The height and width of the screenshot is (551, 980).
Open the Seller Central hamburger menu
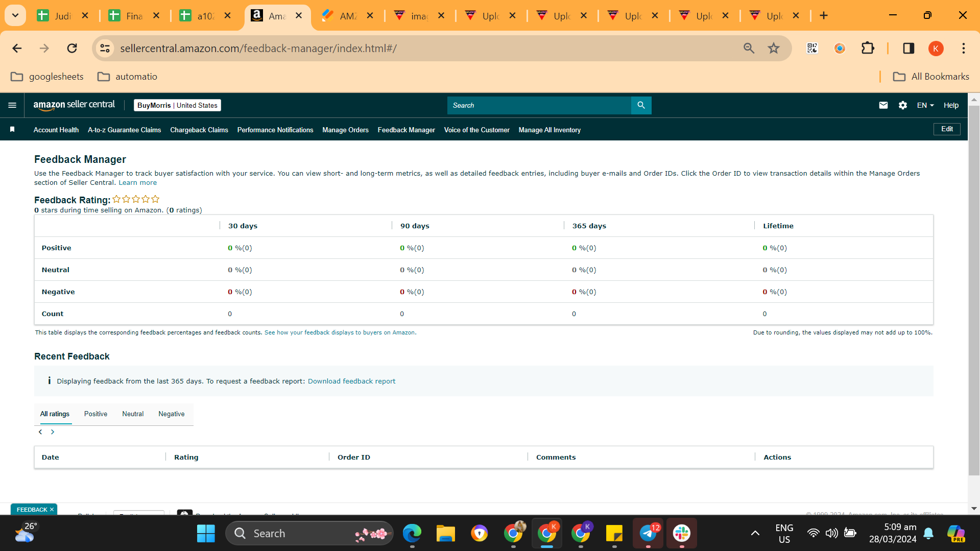coord(12,105)
